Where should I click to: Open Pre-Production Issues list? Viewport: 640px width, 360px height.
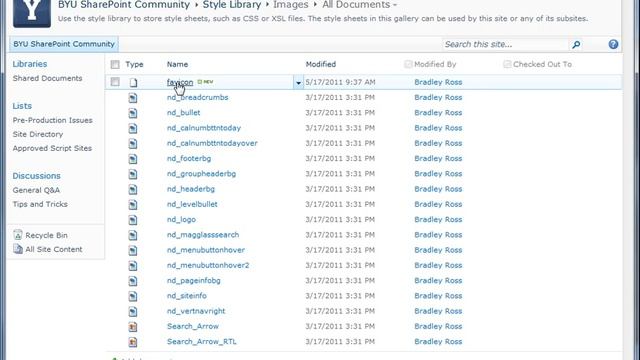[x=52, y=120]
